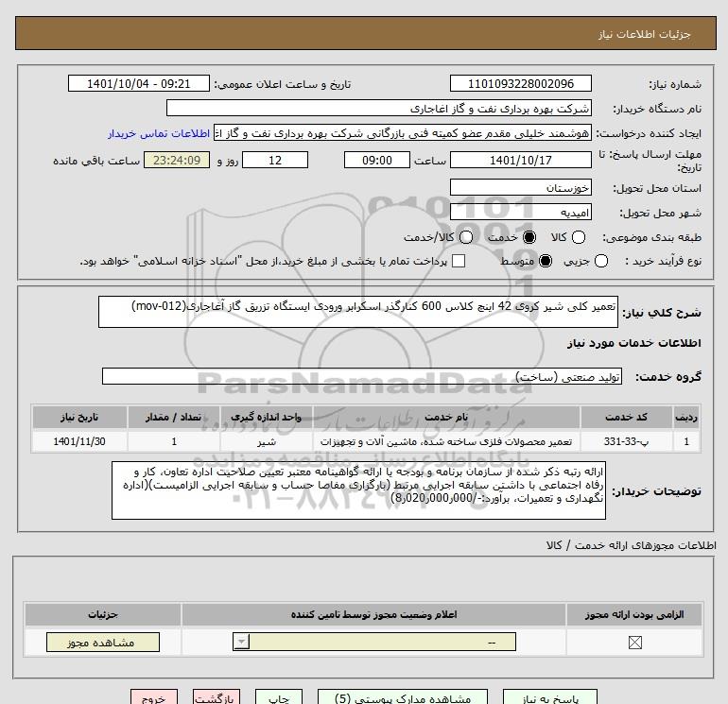
Task: Click ردیف column header
Action: pos(686,417)
